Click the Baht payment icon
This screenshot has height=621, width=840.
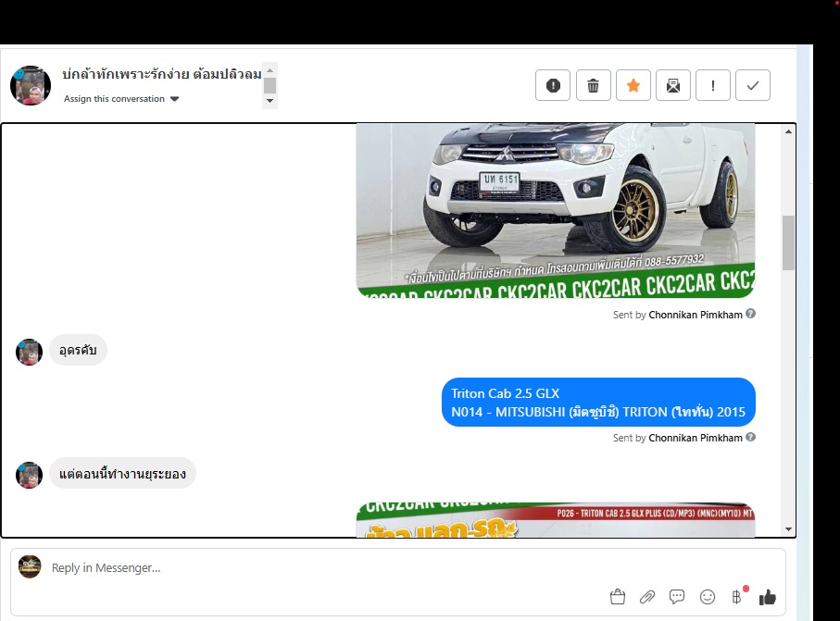click(x=737, y=597)
